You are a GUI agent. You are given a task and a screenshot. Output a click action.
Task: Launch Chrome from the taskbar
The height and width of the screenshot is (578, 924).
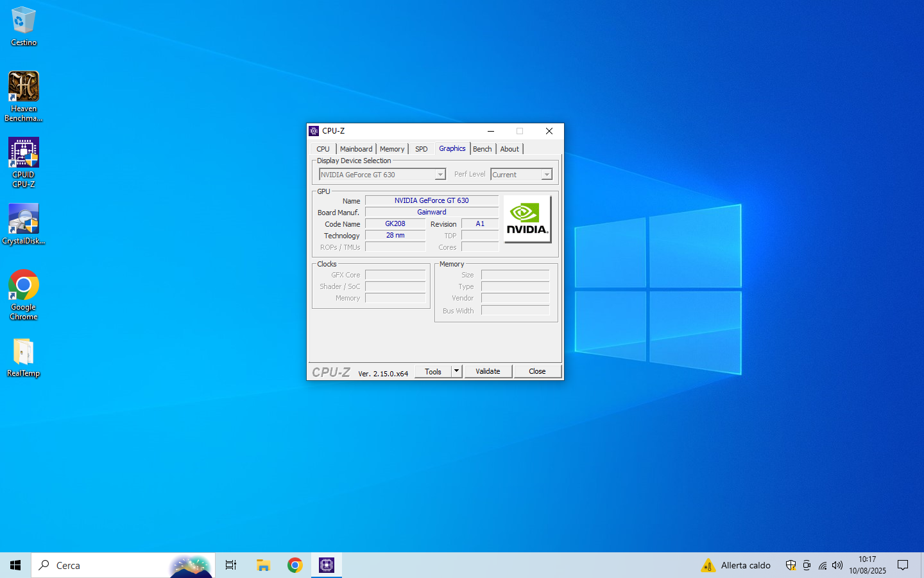295,565
